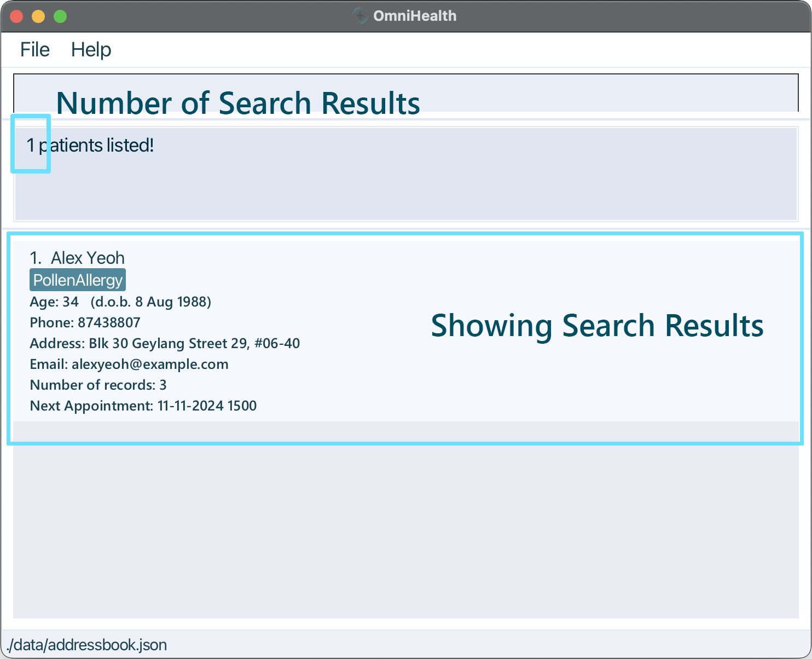The image size is (812, 659).
Task: Open the File menu
Action: (x=35, y=50)
